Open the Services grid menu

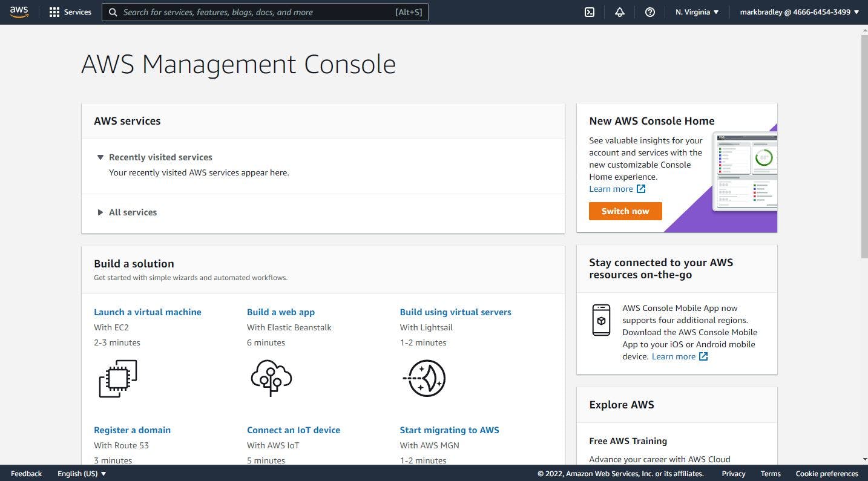coord(54,12)
